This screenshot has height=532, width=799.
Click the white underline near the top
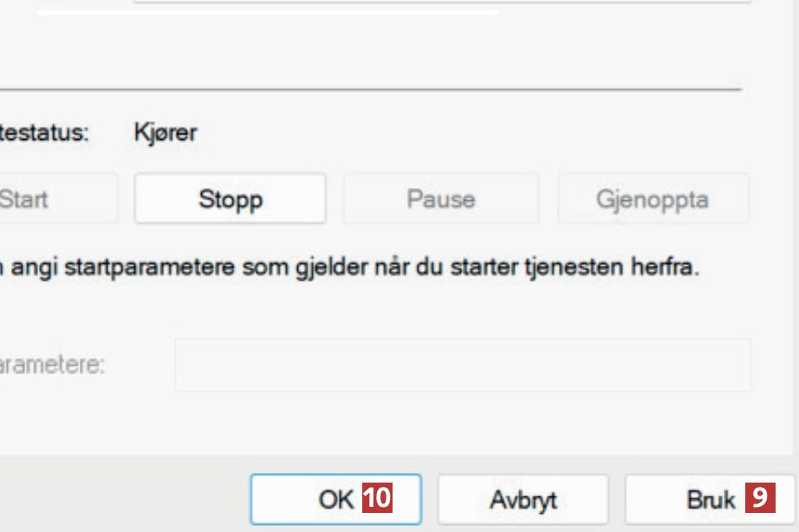click(x=269, y=12)
